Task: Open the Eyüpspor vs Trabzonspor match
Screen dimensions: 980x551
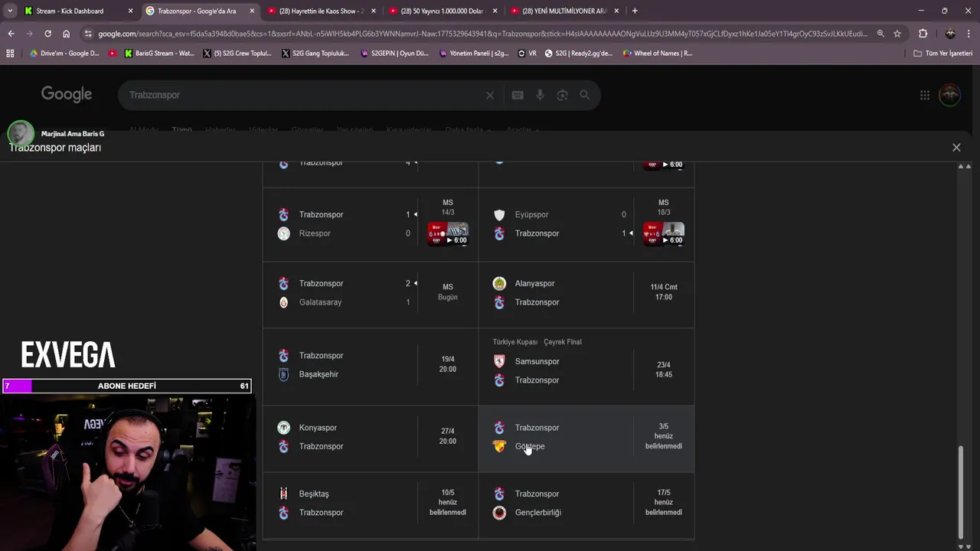Action: click(x=586, y=224)
